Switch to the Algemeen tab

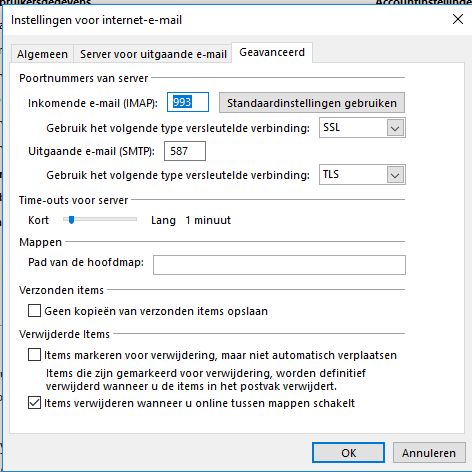tap(42, 54)
